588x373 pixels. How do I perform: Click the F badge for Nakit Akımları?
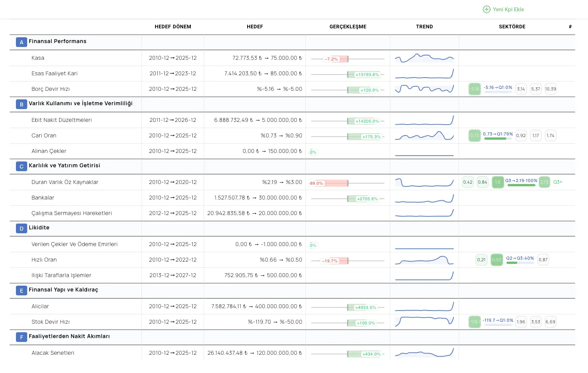pos(21,337)
